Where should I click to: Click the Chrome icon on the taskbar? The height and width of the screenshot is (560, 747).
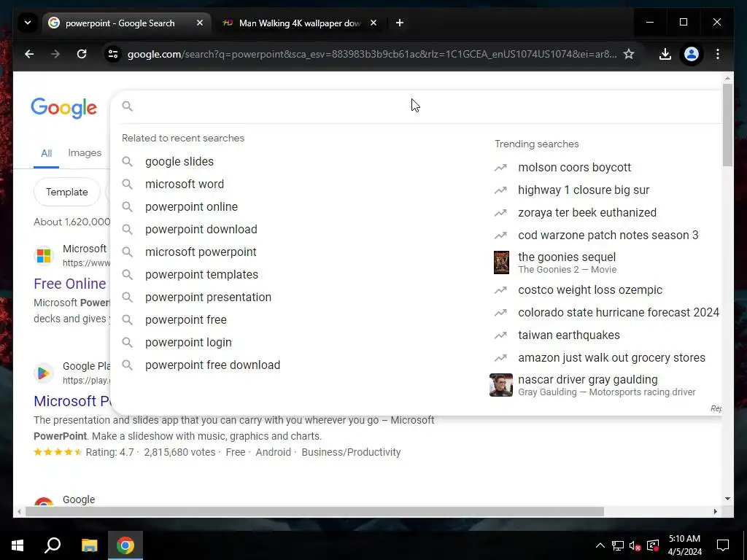pos(125,545)
